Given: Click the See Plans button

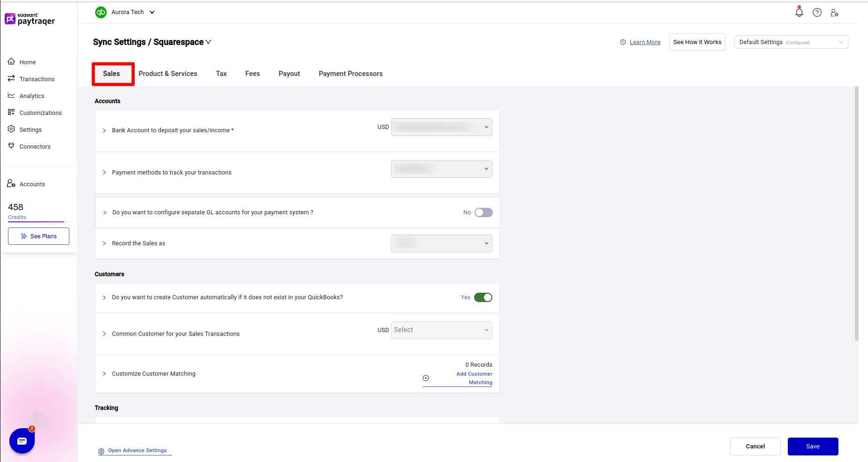Looking at the screenshot, I should pos(38,236).
